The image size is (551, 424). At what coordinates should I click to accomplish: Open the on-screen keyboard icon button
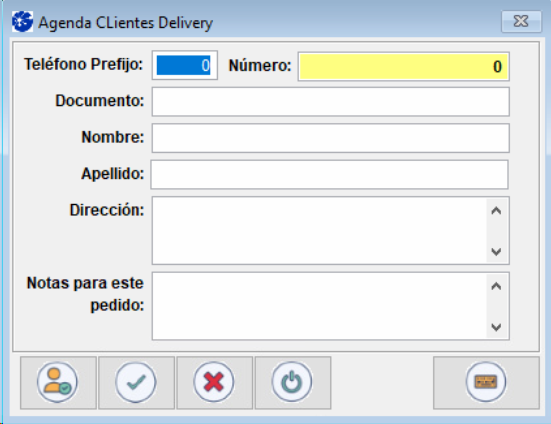486,383
